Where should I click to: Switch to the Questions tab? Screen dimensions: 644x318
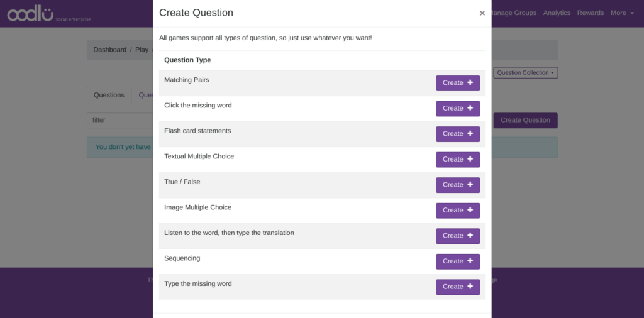click(x=109, y=96)
